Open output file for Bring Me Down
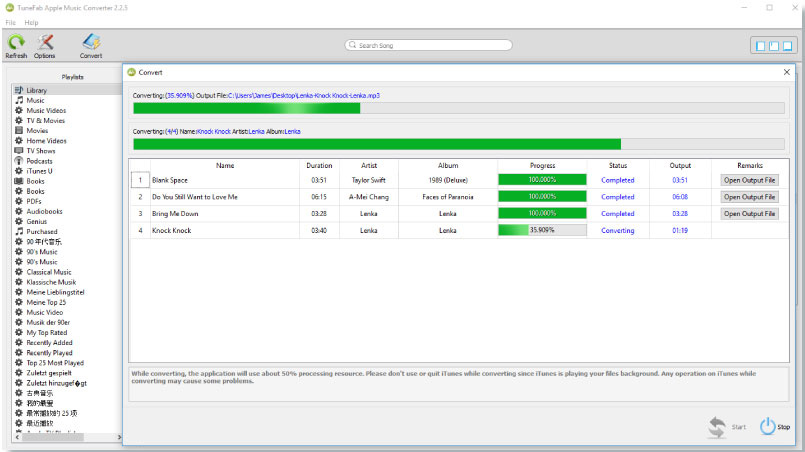This screenshot has height=452, width=805. (749, 214)
